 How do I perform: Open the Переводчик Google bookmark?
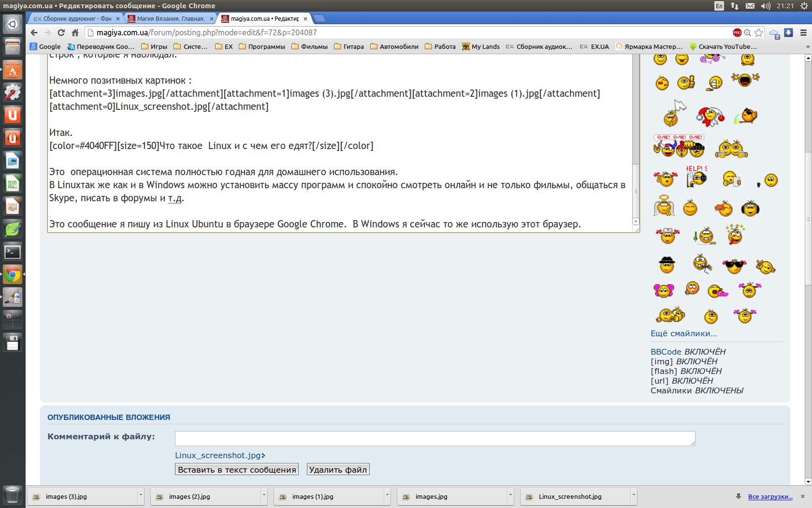pos(101,46)
